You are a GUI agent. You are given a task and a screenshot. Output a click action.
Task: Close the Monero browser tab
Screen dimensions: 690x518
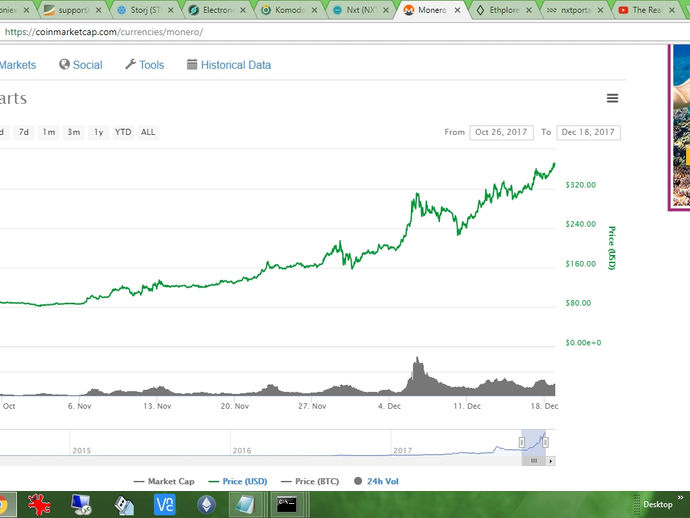click(x=457, y=10)
